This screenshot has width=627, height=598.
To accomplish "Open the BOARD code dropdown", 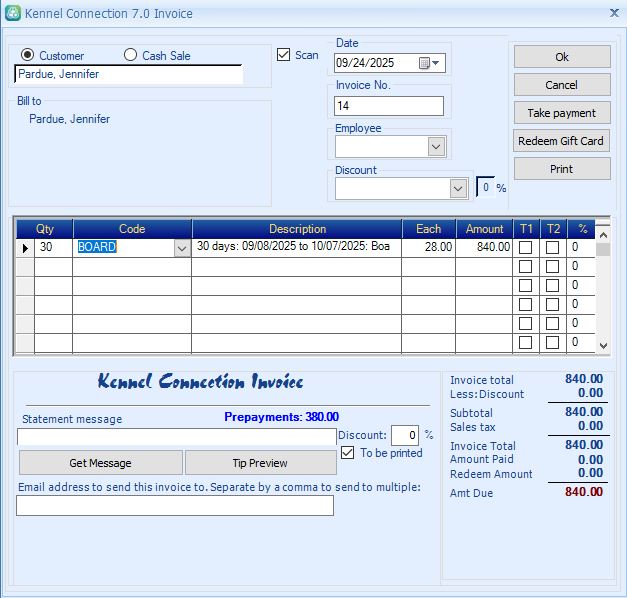I will coord(182,248).
